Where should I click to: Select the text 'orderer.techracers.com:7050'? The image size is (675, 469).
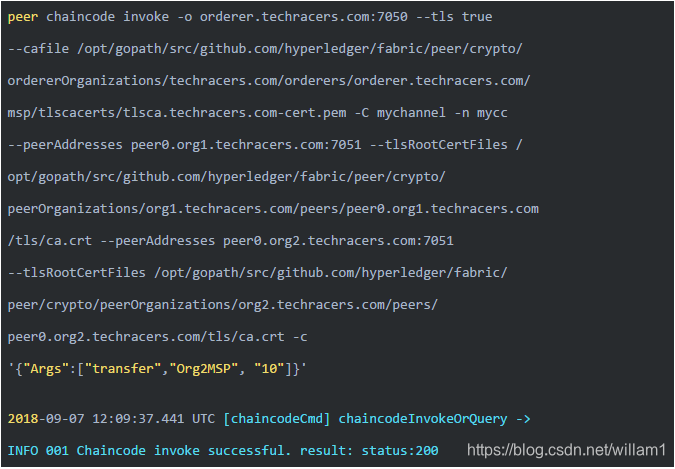(303, 17)
